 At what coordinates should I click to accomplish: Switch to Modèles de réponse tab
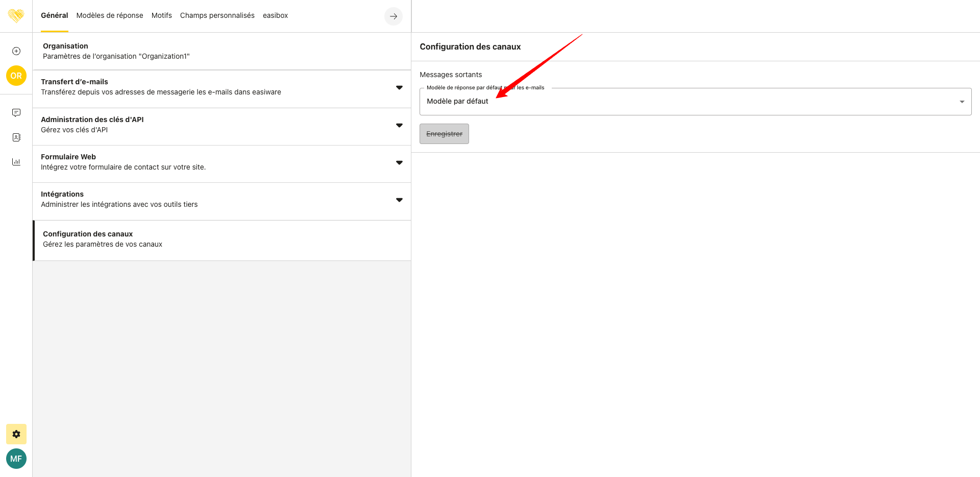click(110, 16)
